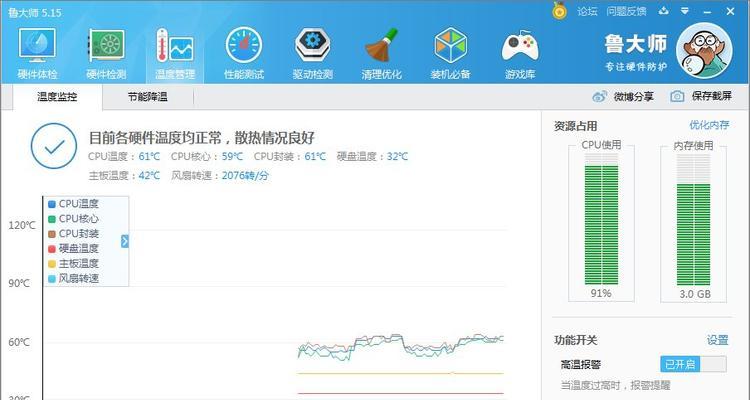Click 优化内存 optimize memory link

point(709,125)
